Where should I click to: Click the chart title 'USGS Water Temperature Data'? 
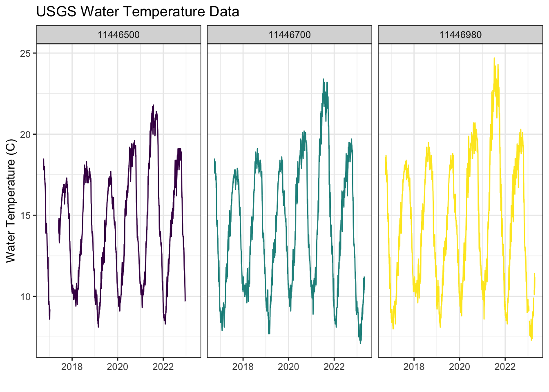[138, 12]
